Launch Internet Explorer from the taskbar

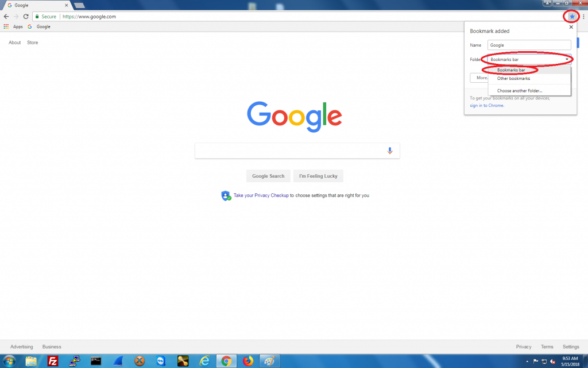[x=204, y=361]
